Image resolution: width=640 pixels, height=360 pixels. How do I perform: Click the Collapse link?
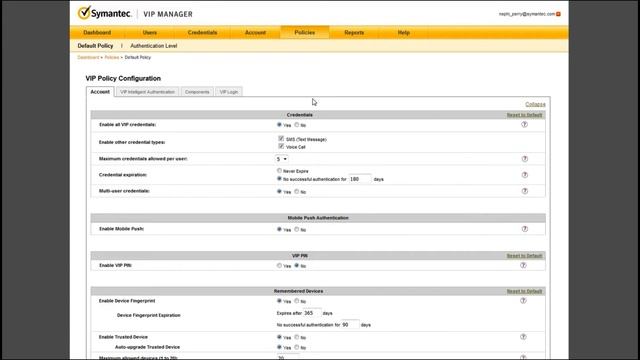coord(535,104)
